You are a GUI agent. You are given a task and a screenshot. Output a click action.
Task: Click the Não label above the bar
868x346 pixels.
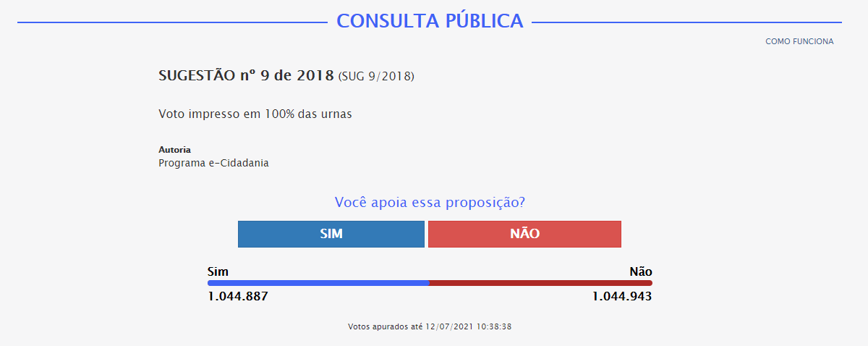coord(641,272)
